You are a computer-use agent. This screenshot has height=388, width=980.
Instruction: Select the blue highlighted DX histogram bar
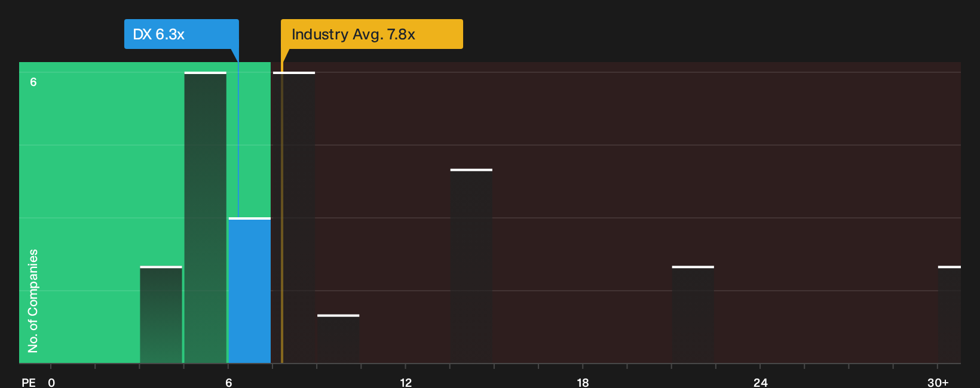[250, 290]
